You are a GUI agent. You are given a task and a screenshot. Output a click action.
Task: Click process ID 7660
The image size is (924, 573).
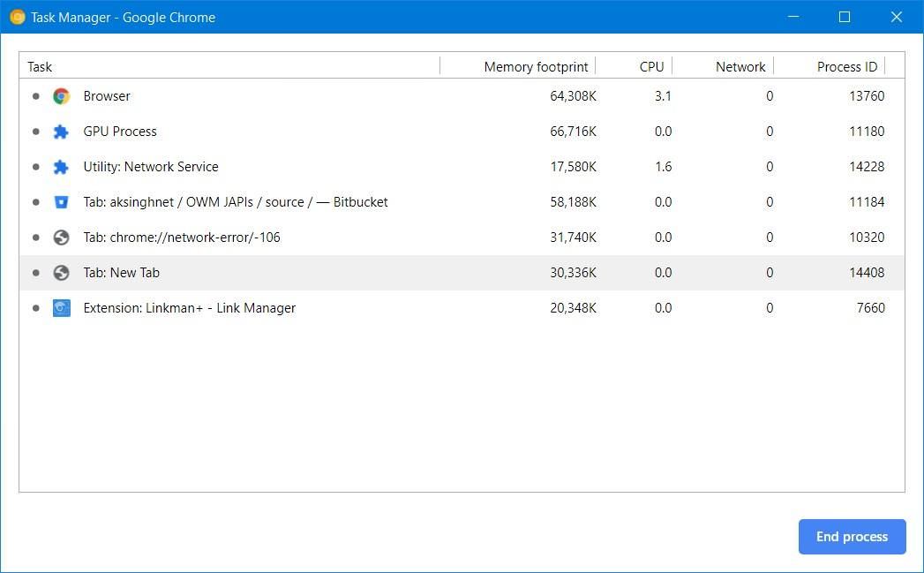click(x=870, y=308)
